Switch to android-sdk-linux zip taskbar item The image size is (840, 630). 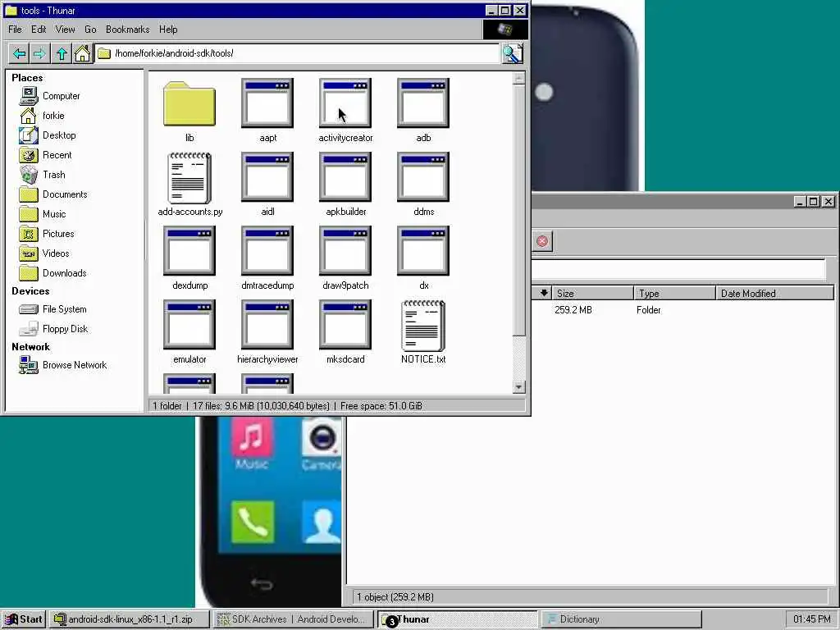(x=130, y=619)
